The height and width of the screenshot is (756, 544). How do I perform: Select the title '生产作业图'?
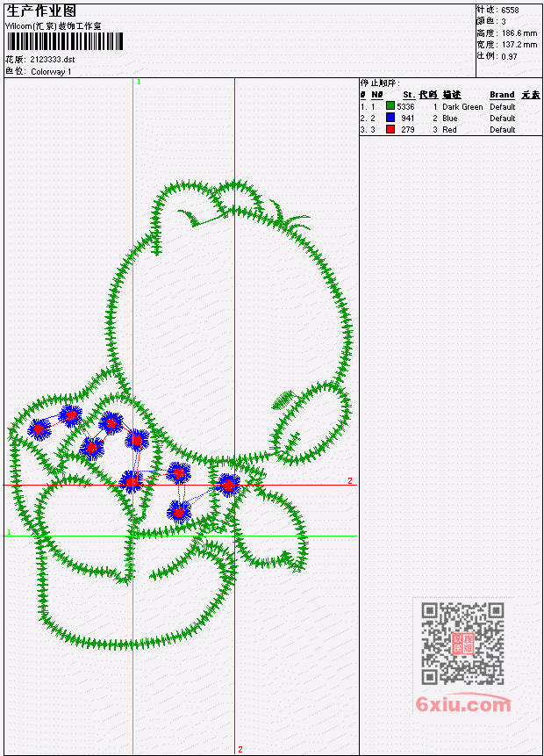pos(41,11)
